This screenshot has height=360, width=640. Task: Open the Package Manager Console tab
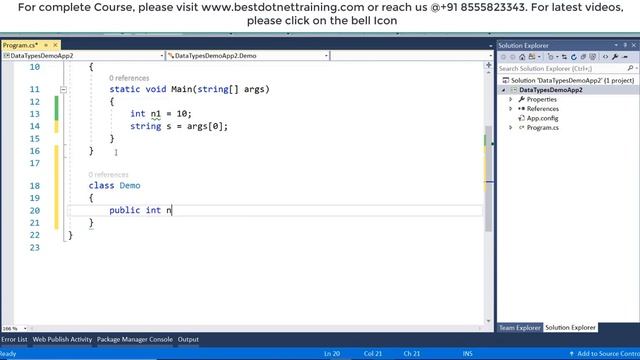(x=135, y=339)
